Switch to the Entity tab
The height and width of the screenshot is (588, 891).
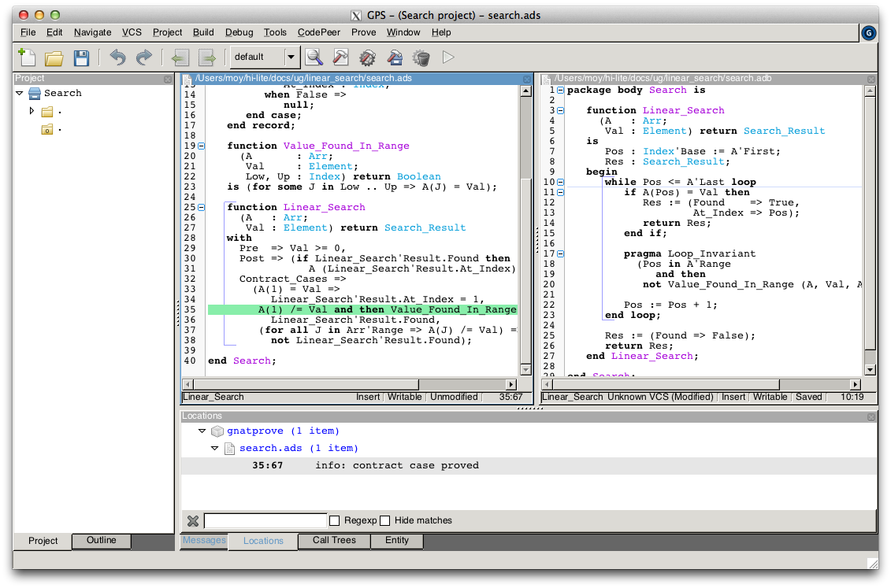pyautogui.click(x=396, y=541)
